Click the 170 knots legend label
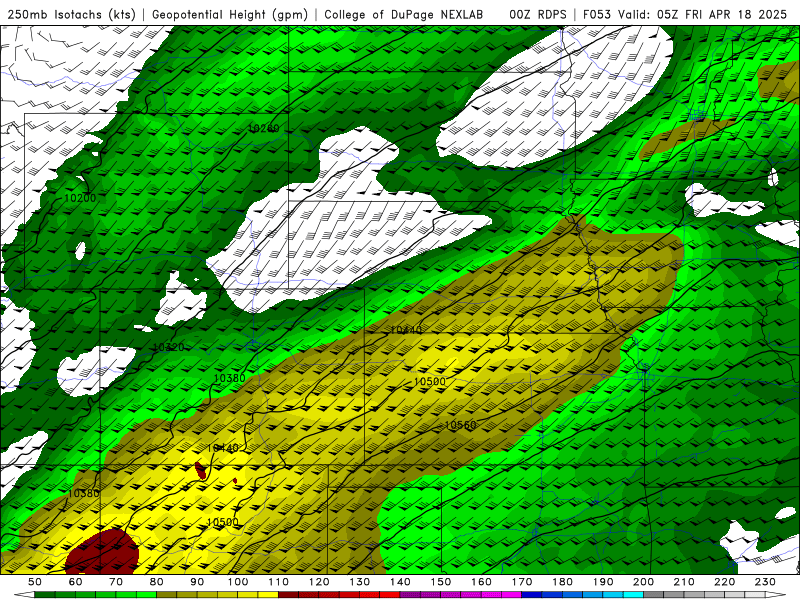 522,582
